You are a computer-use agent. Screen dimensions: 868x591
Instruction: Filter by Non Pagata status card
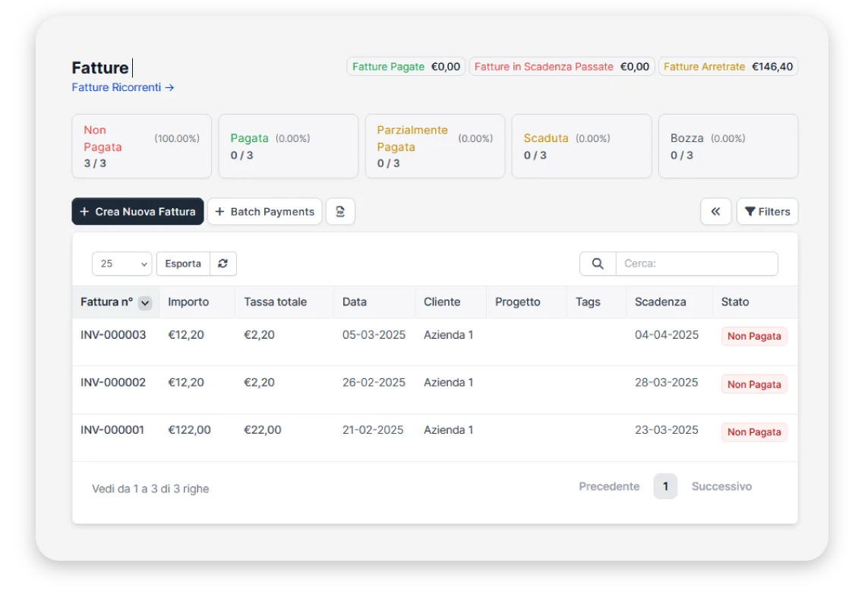[x=141, y=147]
